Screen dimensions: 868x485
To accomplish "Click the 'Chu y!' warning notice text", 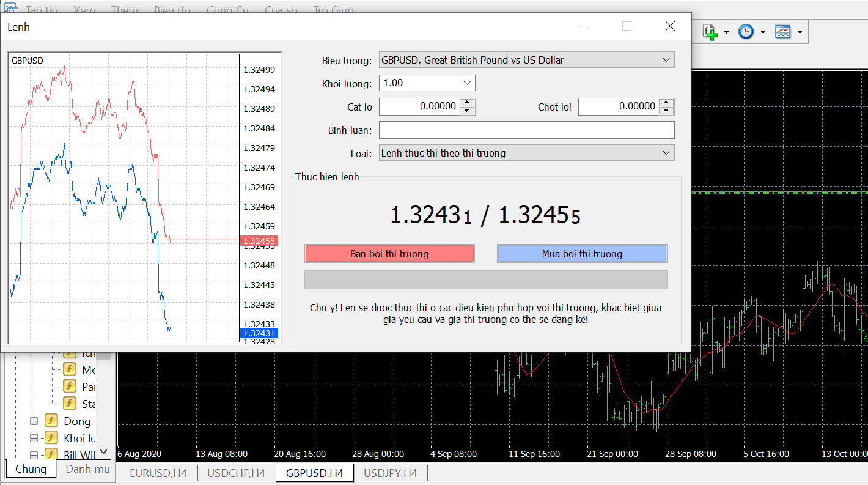I will pos(485,314).
